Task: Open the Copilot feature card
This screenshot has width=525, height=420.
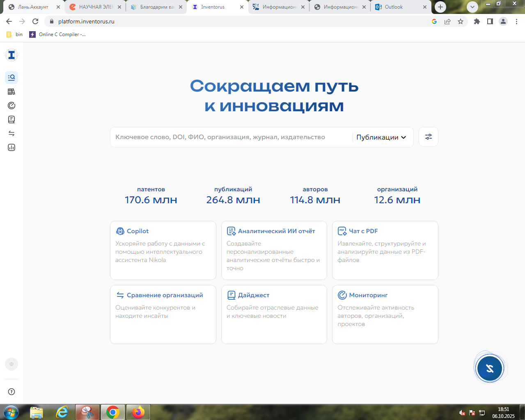Action: 163,250
